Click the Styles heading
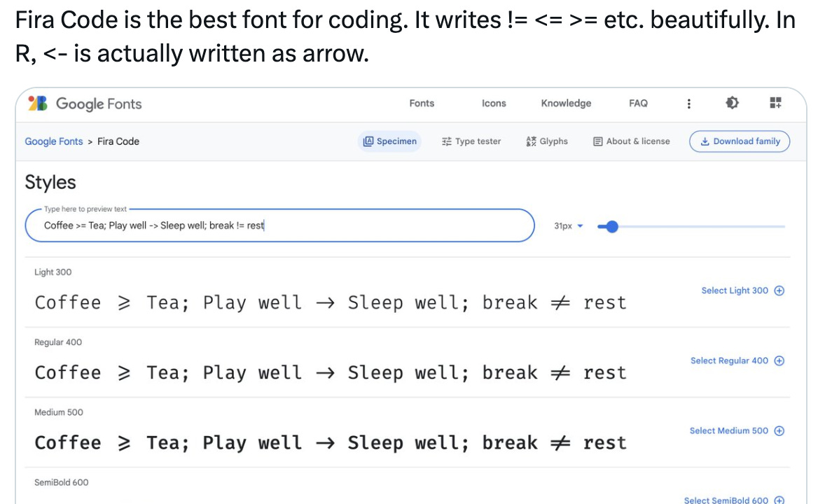This screenshot has height=504, width=825. click(x=50, y=182)
